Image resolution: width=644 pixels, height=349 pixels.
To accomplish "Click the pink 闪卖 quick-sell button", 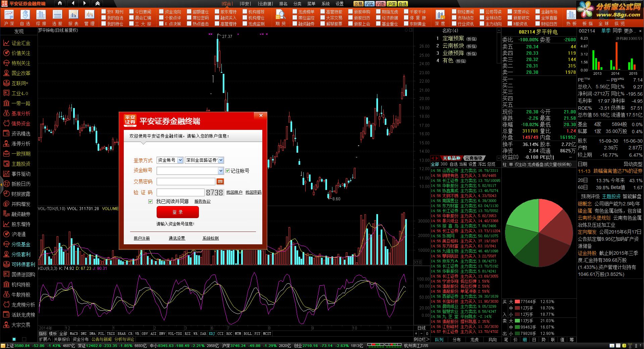I will (380, 4).
